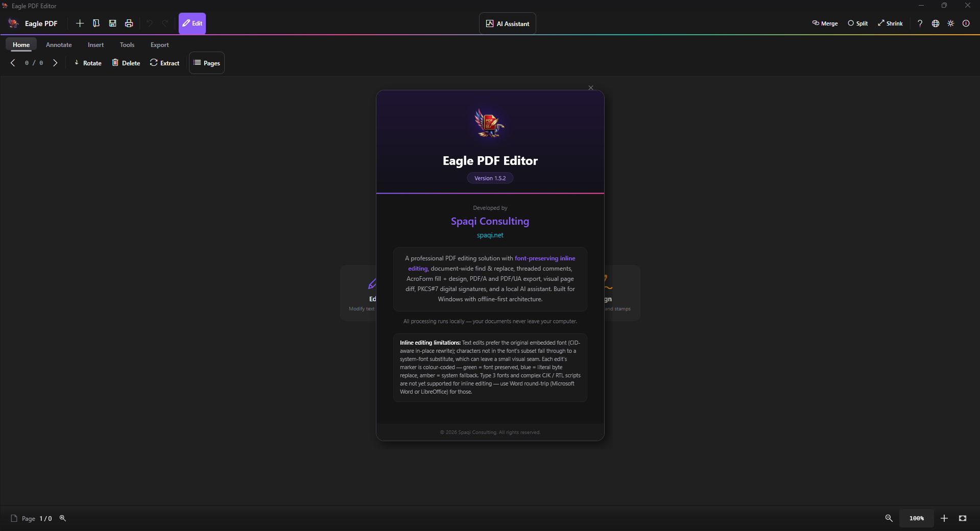This screenshot has height=531, width=980.
Task: Close the Eagle PDF Editor window
Action: [968, 6]
